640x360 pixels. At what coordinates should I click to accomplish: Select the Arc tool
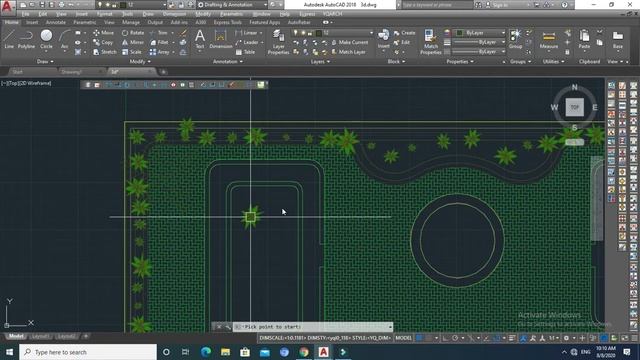pyautogui.click(x=64, y=39)
